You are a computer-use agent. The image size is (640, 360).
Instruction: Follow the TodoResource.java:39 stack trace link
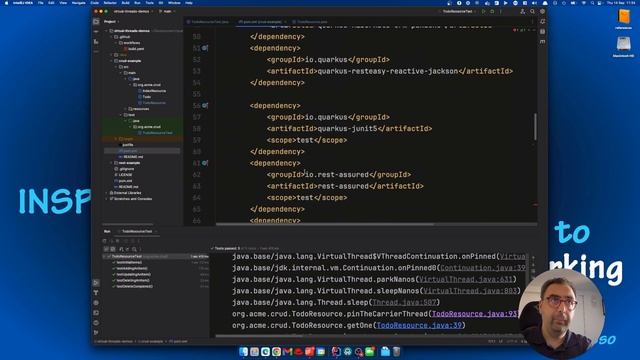[419, 325]
